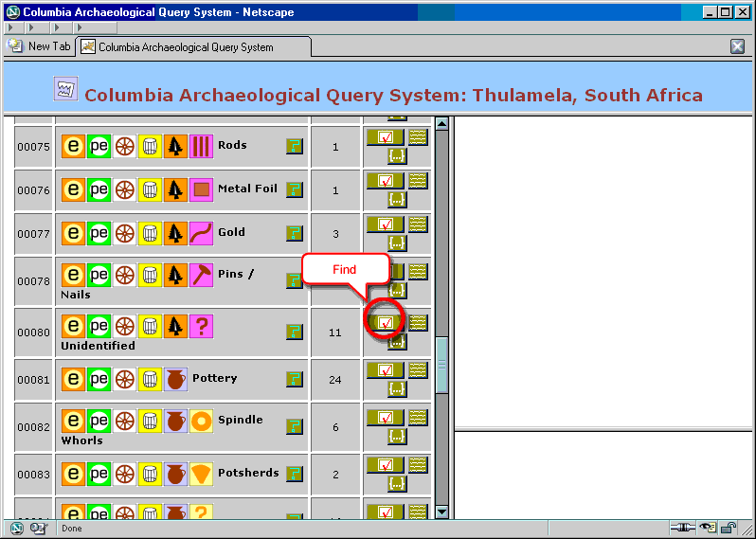The width and height of the screenshot is (756, 539).
Task: Click the 00075 record ID cell
Action: [33, 147]
